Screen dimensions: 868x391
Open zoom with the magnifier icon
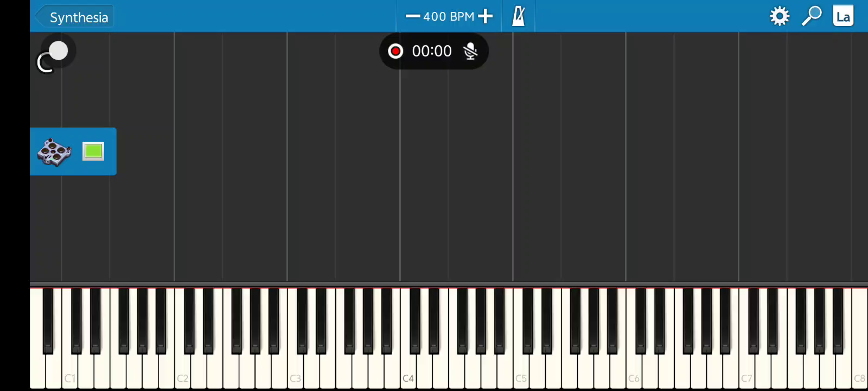(x=812, y=16)
